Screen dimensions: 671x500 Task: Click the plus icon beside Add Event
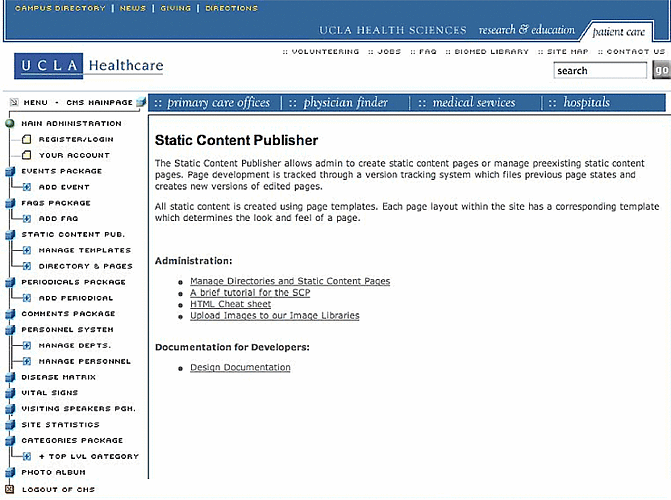(27, 187)
